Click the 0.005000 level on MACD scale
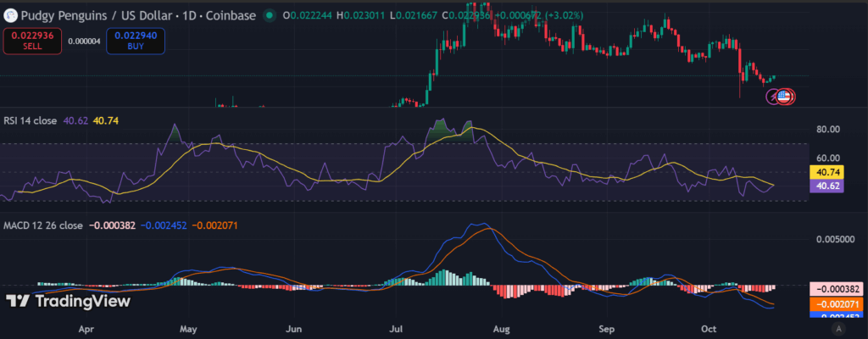Viewport: 868px width, 339px height. 833,240
